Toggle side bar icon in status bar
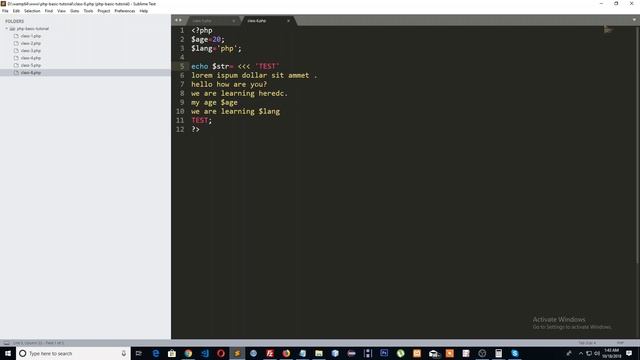 pyautogui.click(x=7, y=343)
